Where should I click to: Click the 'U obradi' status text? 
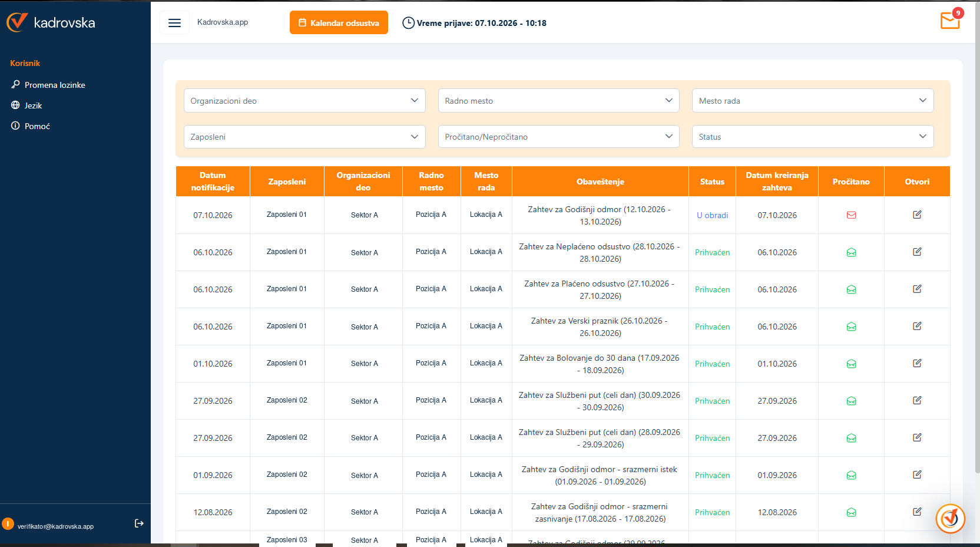712,215
